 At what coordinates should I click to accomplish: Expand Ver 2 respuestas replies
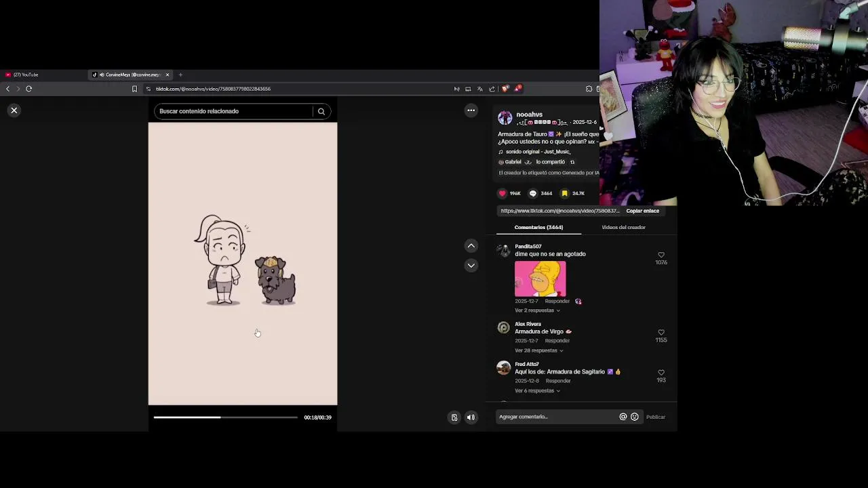(537, 310)
